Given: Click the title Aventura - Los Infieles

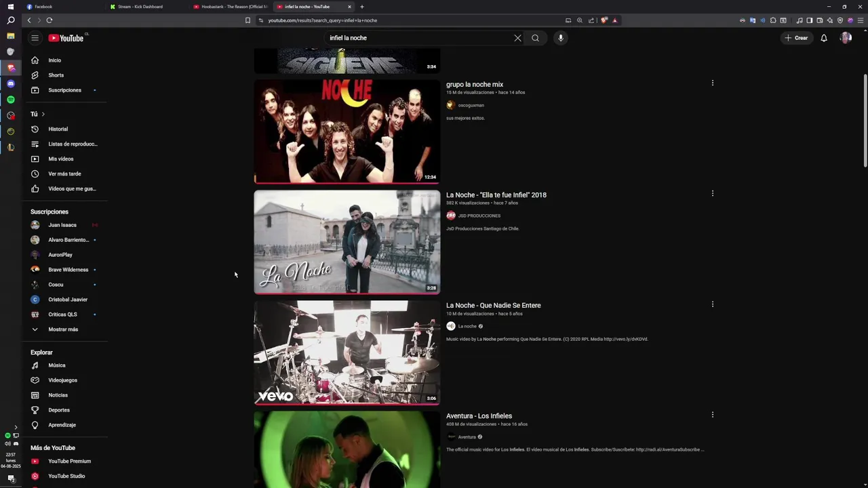Looking at the screenshot, I should (x=479, y=415).
